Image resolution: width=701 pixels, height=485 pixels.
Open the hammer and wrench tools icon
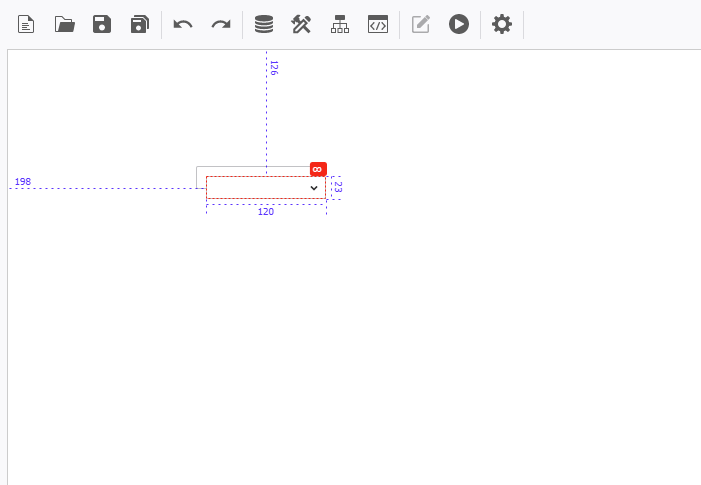coord(301,24)
